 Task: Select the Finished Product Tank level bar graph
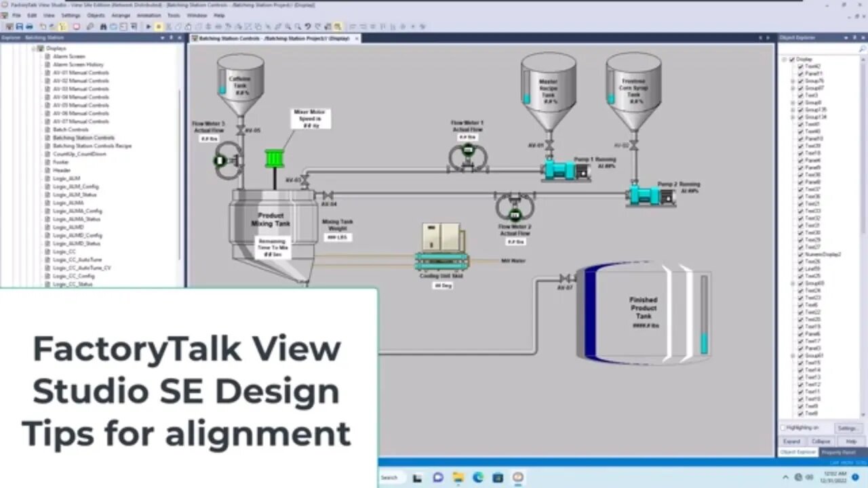[x=704, y=314]
